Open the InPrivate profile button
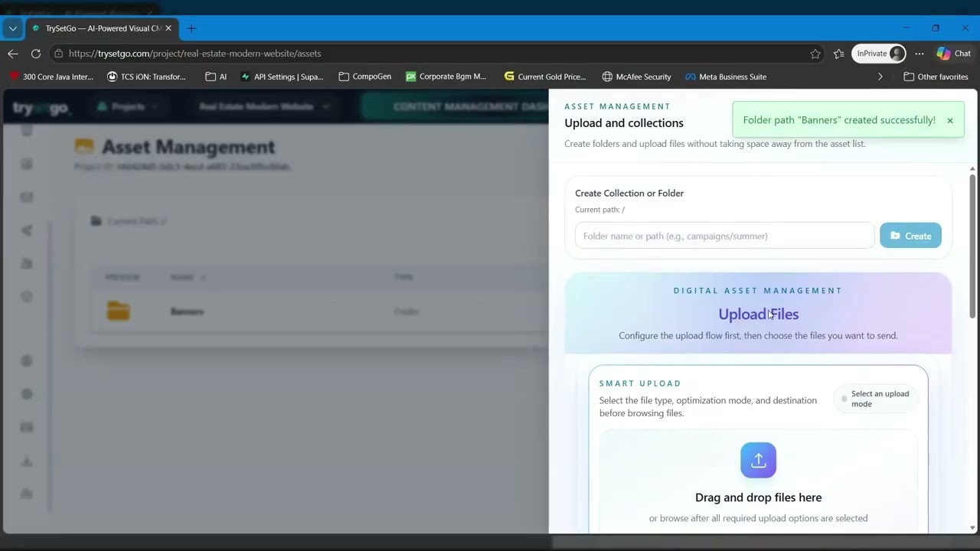Screen dimensions: 980x551 (x=879, y=54)
